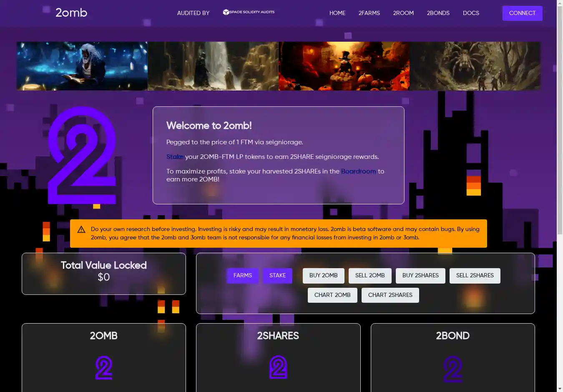
Task: Click the 2SHARES token icon
Action: tap(278, 367)
